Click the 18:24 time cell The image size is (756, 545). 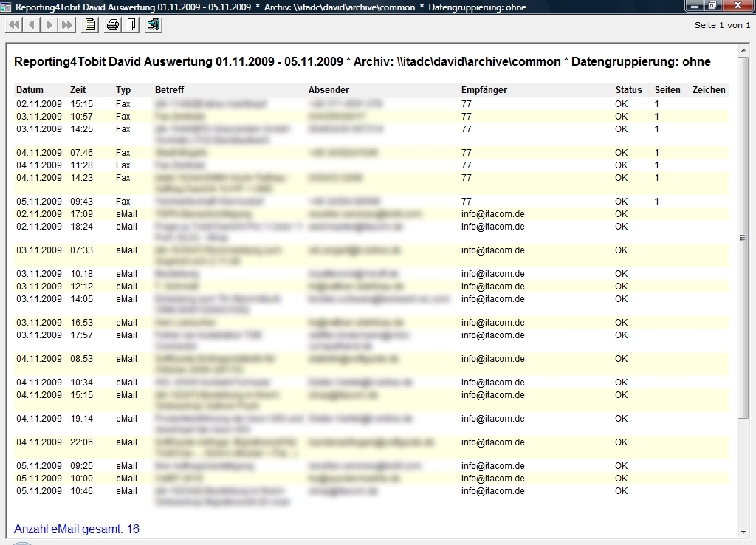(x=81, y=226)
